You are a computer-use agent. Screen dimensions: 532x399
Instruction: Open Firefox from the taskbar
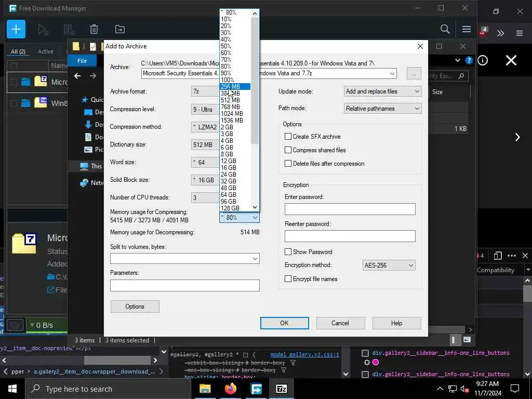coord(230,389)
